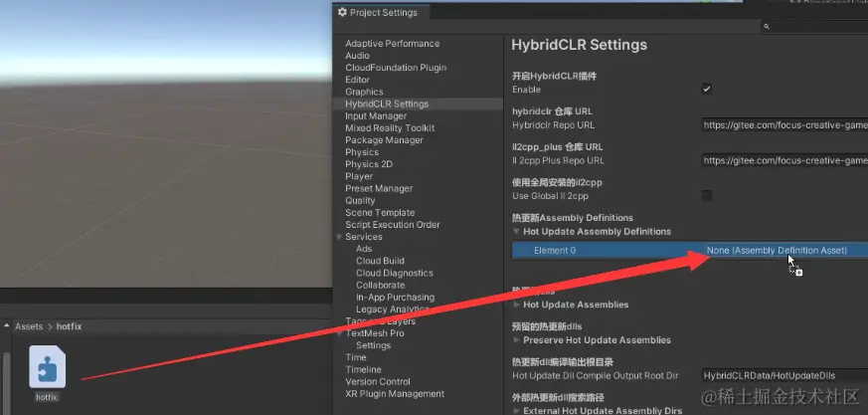The width and height of the screenshot is (868, 415).
Task: Open Mixed Reality Toolkit settings
Action: (390, 128)
